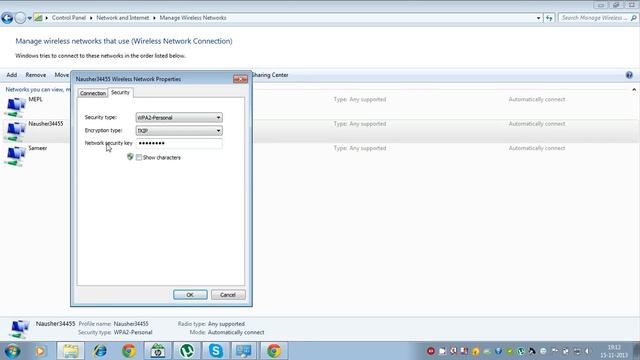Open the HP application in taskbar

tap(158, 351)
